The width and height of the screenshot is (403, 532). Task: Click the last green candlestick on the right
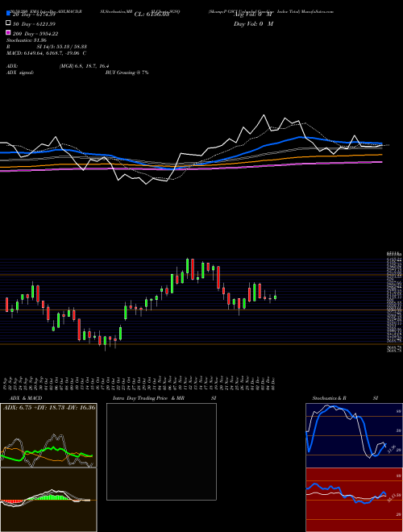pyautogui.click(x=275, y=297)
